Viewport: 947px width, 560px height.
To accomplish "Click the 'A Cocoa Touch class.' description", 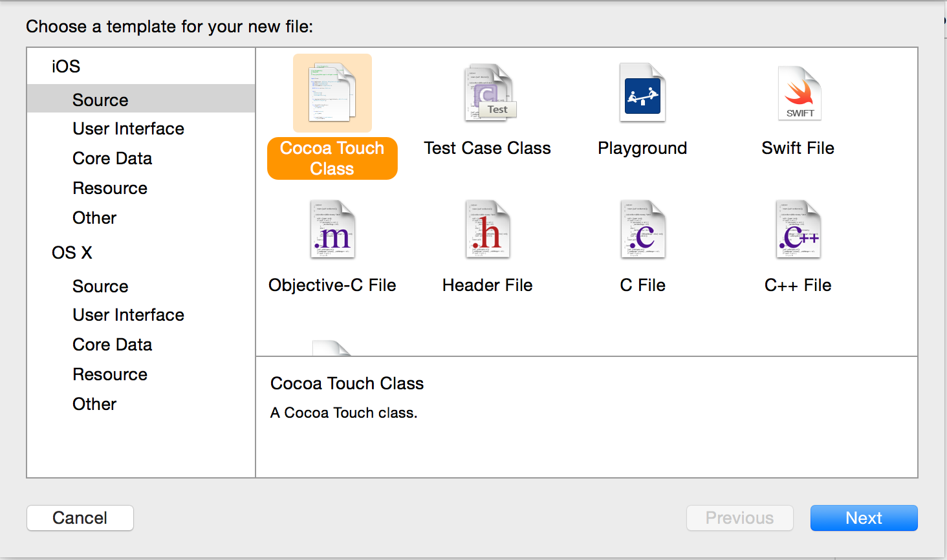I will (344, 413).
